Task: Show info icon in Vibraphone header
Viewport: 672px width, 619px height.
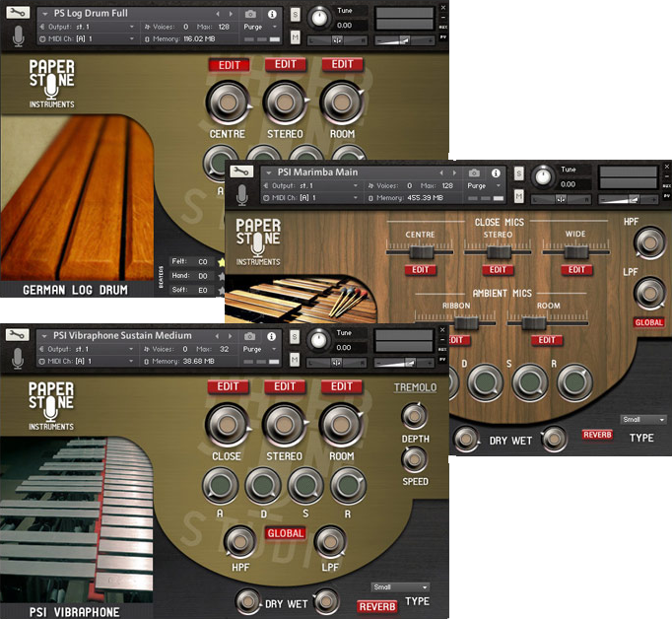Action: click(x=271, y=336)
